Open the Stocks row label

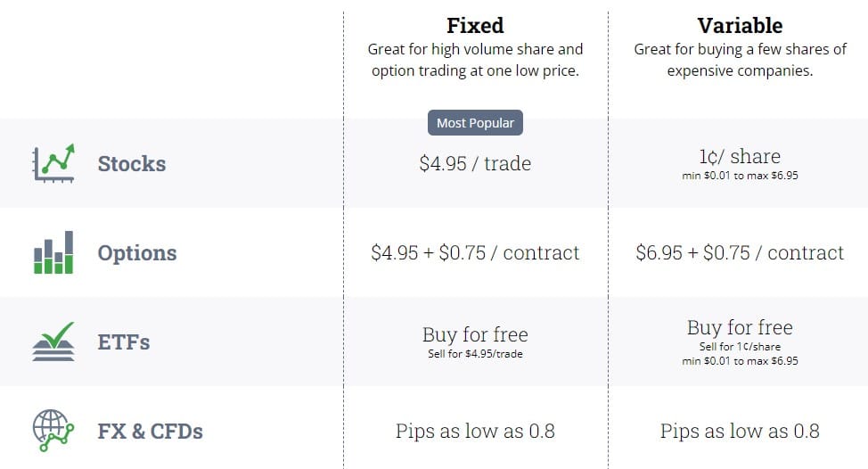pyautogui.click(x=132, y=164)
